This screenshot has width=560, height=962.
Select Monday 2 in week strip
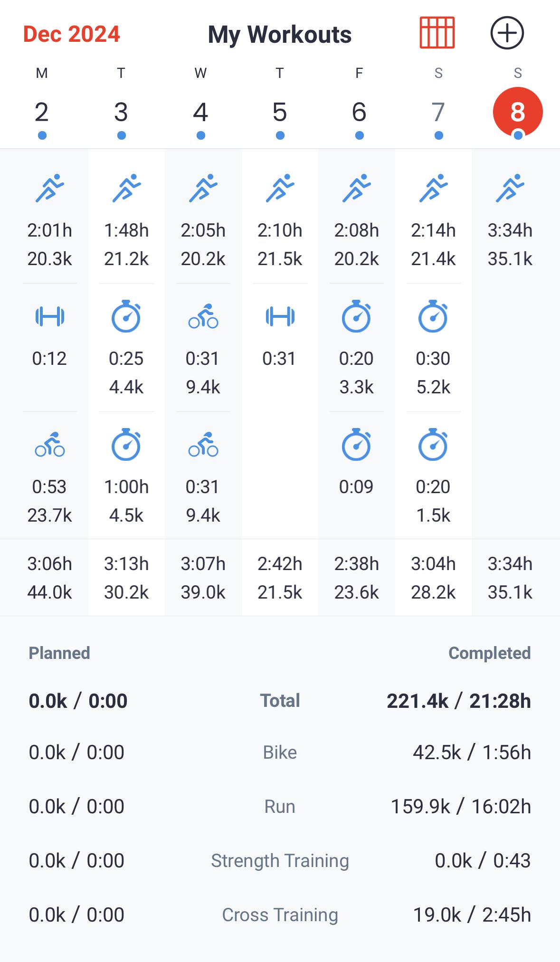click(x=42, y=113)
